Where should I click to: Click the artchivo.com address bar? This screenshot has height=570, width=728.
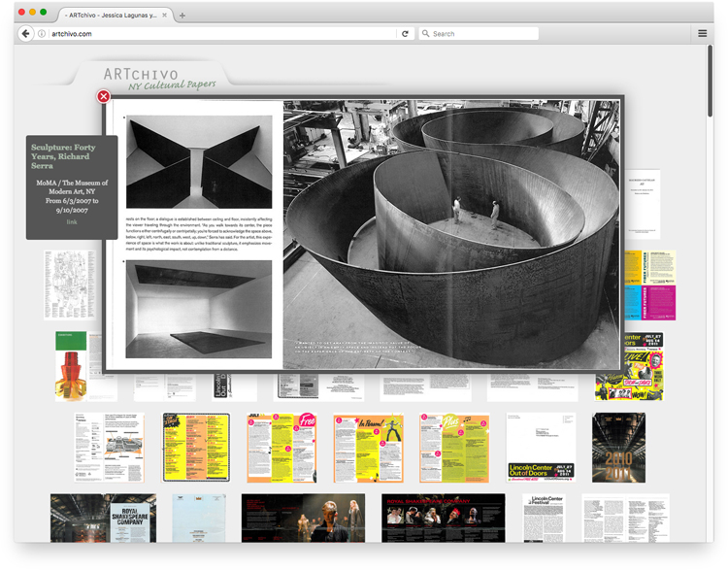pos(222,33)
